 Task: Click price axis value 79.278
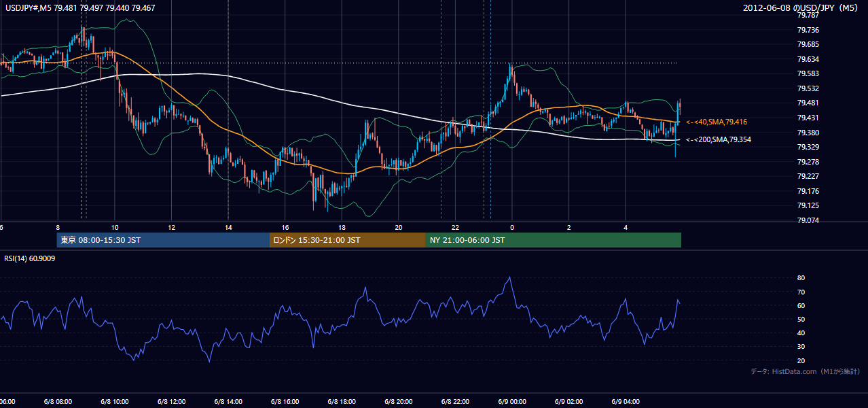pos(808,162)
